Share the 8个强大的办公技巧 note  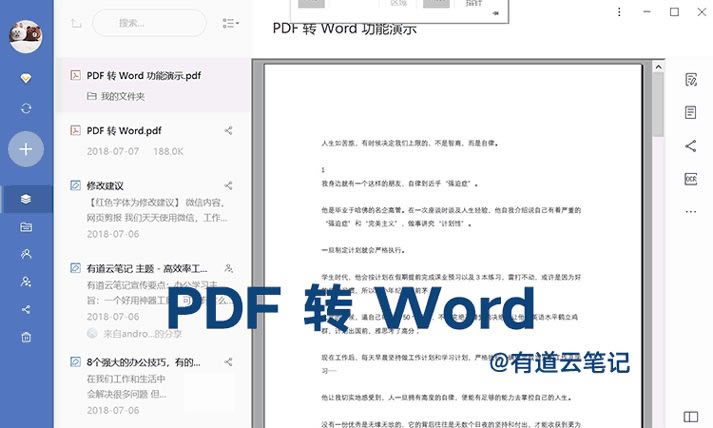(228, 362)
